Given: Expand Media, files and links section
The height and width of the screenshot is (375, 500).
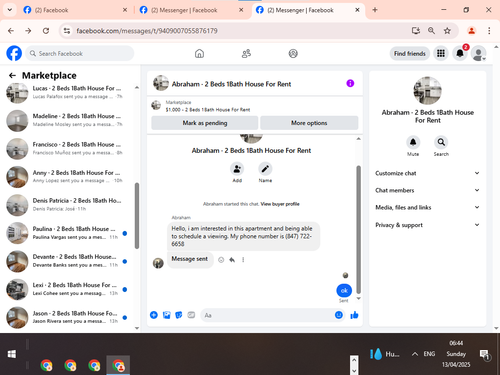Looking at the screenshot, I should pyautogui.click(x=427, y=207).
